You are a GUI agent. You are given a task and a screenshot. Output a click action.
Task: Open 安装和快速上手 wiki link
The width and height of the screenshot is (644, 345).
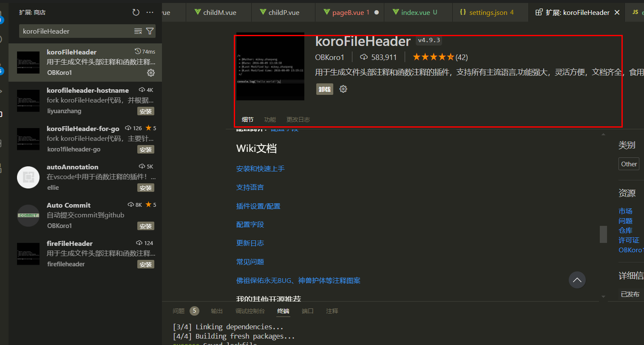[261, 169]
